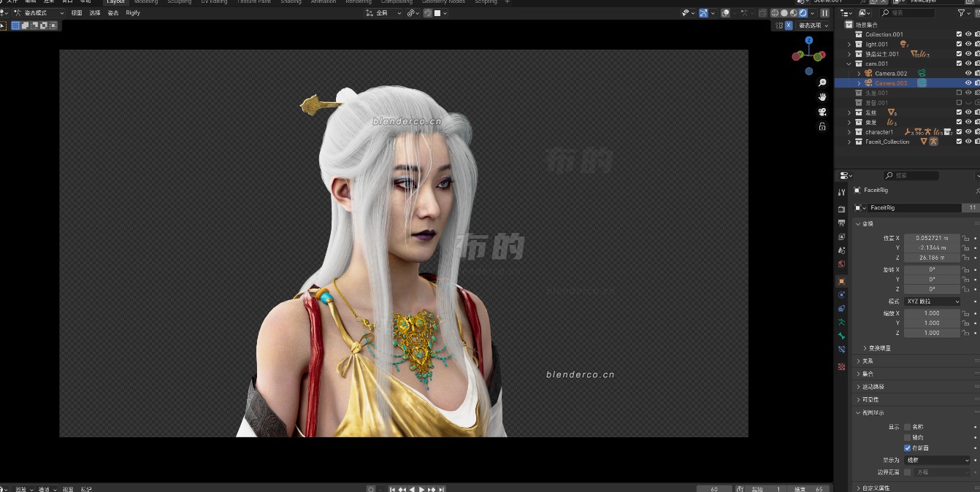Click light data icon on light.001 row
Viewport: 980px width, 492px height.
point(903,45)
